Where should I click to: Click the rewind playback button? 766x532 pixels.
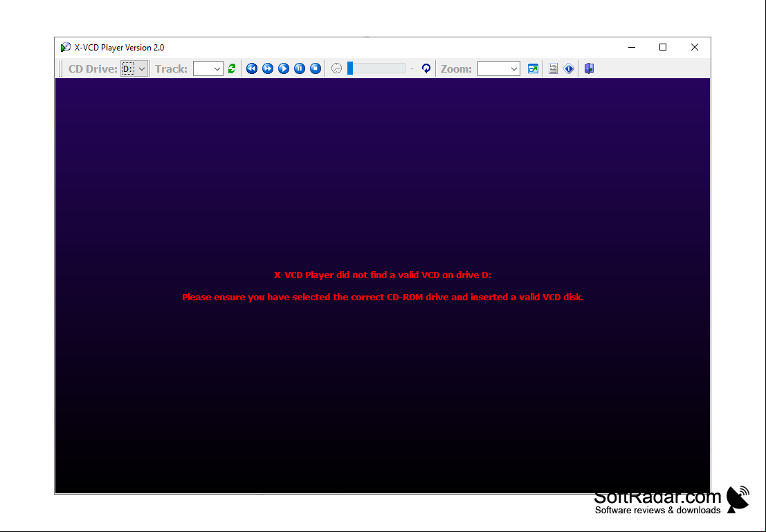coord(252,69)
